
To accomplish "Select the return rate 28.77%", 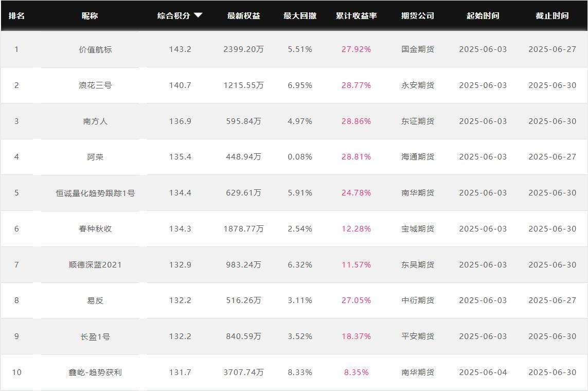I will click(x=357, y=85).
